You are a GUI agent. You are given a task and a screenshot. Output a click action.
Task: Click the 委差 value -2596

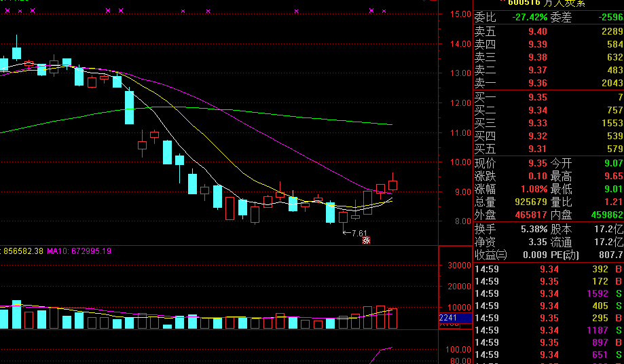tap(611, 17)
